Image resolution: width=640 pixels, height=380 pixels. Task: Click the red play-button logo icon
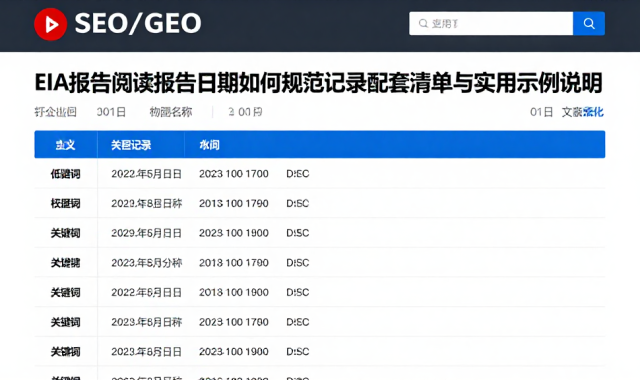[x=51, y=24]
